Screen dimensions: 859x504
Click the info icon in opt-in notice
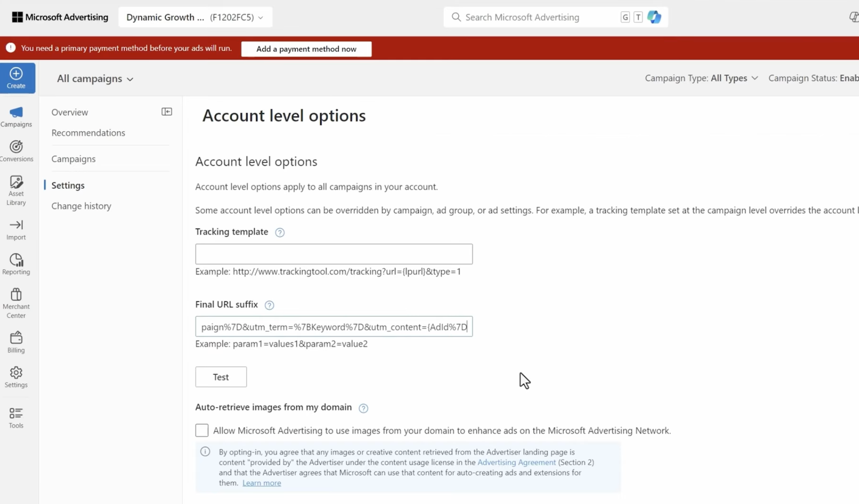[x=205, y=451]
